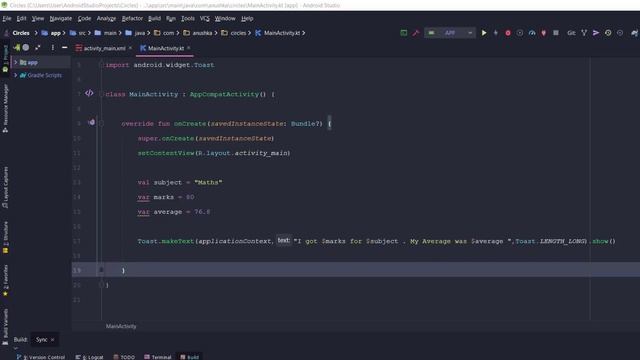640x360 pixels.
Task: Click the Apply Changes lightning icon
Action: pyautogui.click(x=496, y=33)
